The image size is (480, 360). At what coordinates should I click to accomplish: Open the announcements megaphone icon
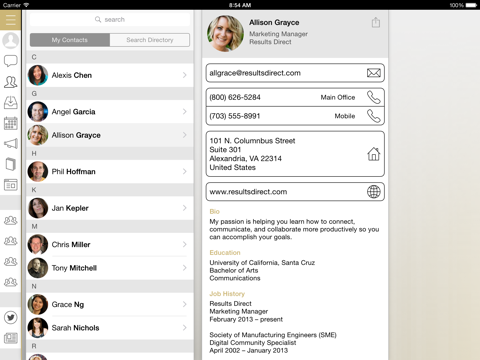tap(11, 144)
